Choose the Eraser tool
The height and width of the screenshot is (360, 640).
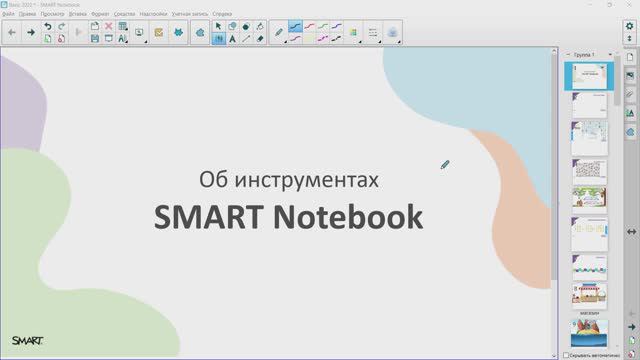click(x=260, y=39)
